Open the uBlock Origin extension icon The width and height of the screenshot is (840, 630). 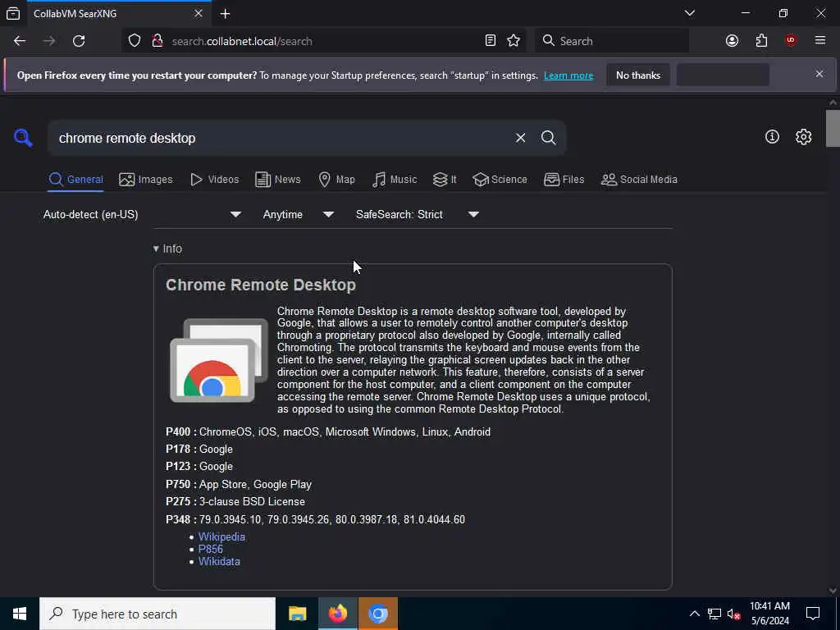click(x=791, y=41)
